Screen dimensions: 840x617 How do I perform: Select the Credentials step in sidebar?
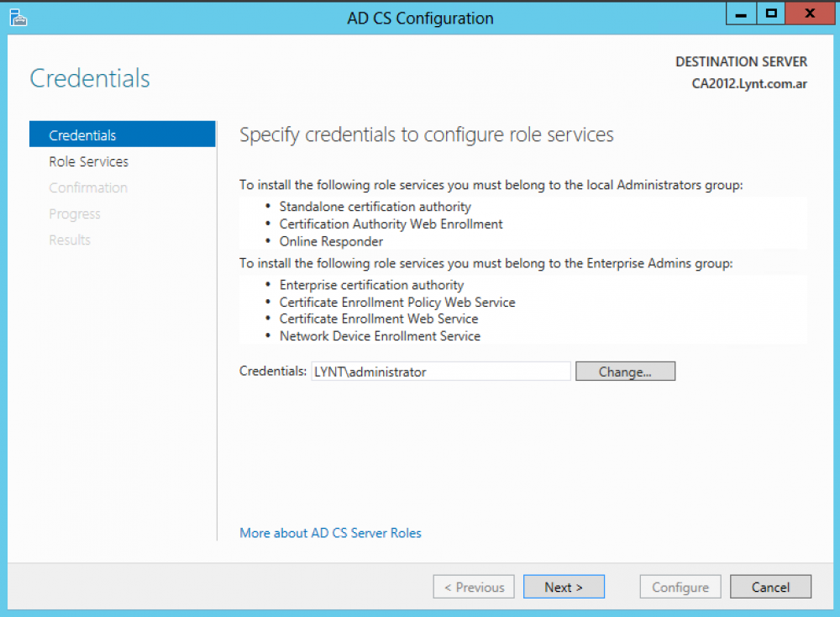point(82,135)
